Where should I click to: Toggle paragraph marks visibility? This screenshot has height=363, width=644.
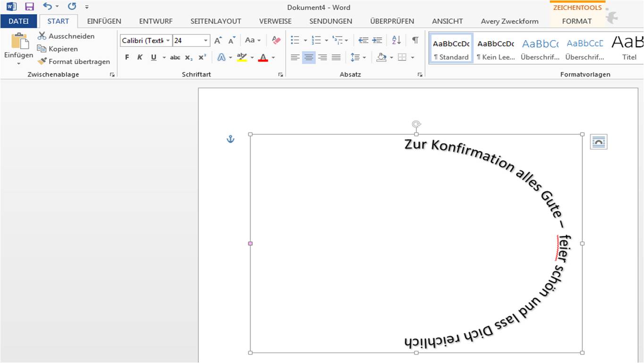tap(415, 41)
